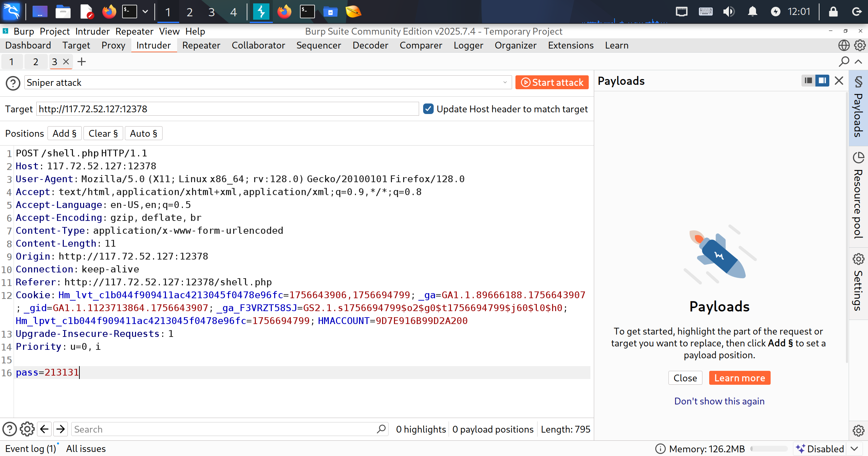
Task: Expand the Sniper attack type dropdown
Action: click(505, 82)
